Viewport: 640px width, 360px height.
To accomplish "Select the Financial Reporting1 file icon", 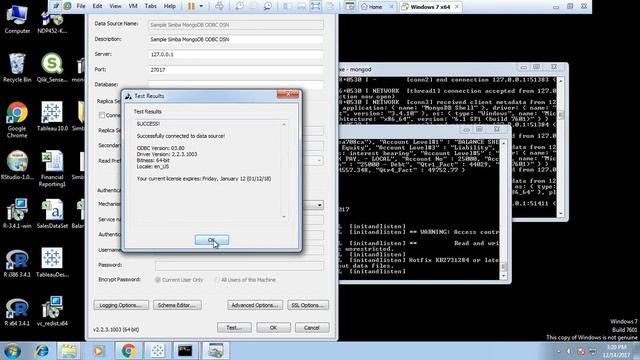I will pyautogui.click(x=52, y=169).
